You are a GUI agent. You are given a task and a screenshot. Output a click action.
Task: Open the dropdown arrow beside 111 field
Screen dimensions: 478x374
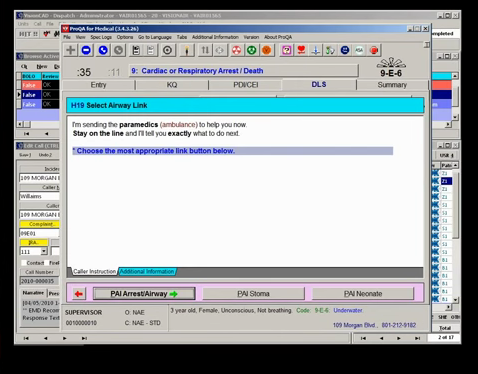pyautogui.click(x=44, y=251)
